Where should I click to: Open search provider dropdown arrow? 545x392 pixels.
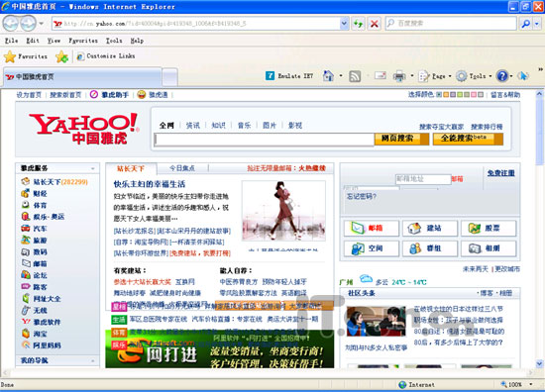click(537, 24)
